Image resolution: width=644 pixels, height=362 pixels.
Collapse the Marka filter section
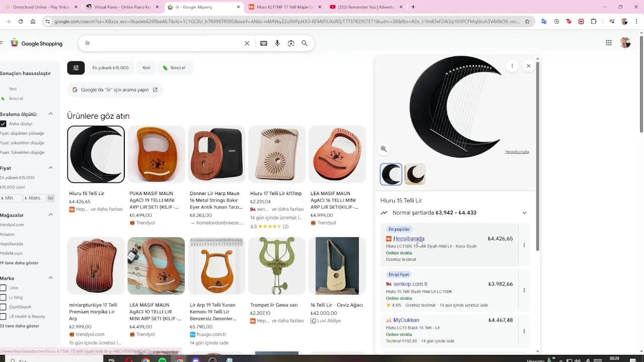[51, 278]
